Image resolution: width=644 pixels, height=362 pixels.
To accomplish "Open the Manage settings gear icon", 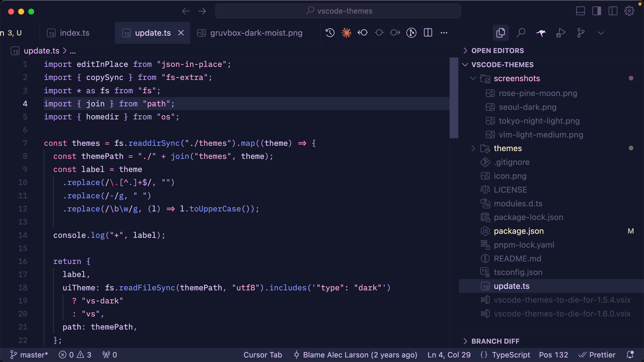I will pyautogui.click(x=629, y=11).
